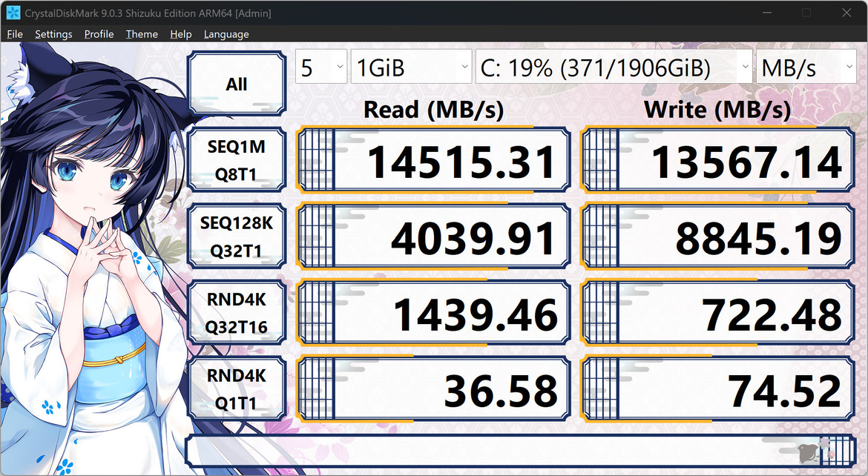
Task: Start the RND4K Q1T1 test
Action: pos(237,389)
